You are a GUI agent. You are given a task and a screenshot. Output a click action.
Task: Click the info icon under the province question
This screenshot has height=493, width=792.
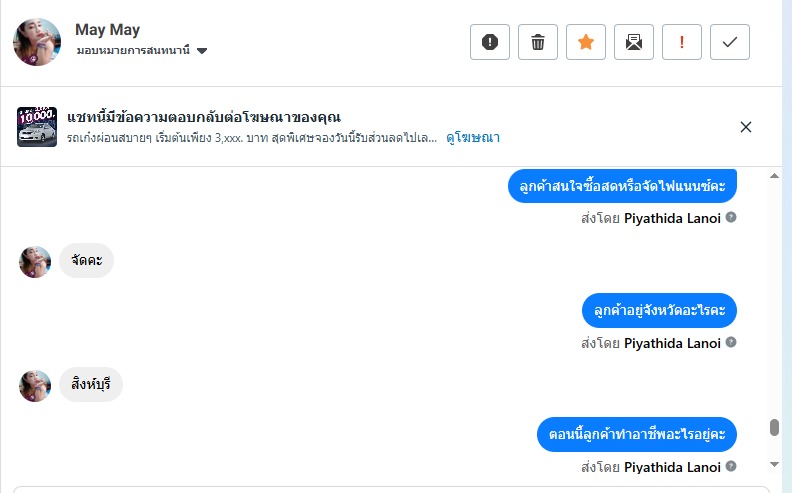pos(731,342)
